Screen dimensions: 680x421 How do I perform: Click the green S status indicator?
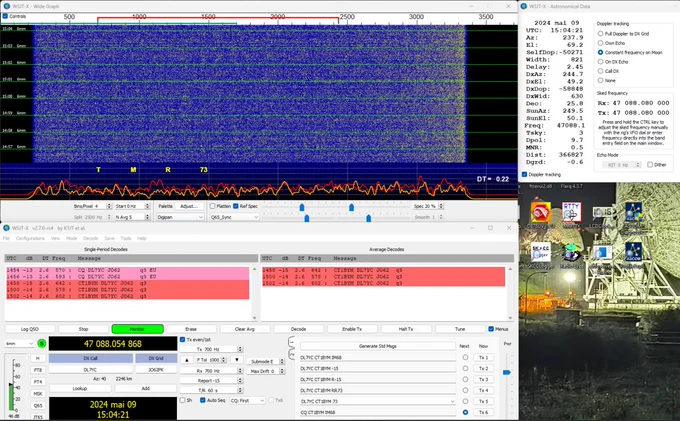pyautogui.click(x=42, y=343)
